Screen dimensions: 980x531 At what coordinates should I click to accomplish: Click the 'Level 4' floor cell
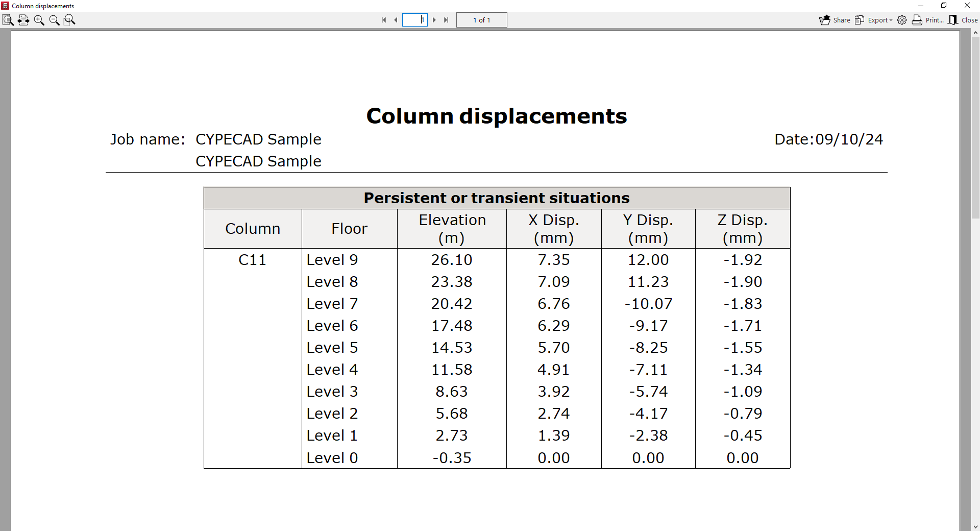point(332,370)
